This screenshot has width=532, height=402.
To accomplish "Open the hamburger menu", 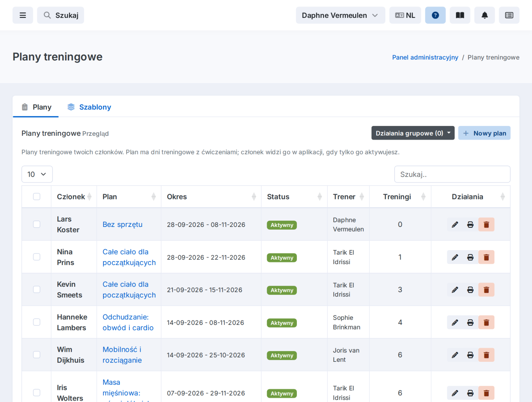I will [23, 15].
